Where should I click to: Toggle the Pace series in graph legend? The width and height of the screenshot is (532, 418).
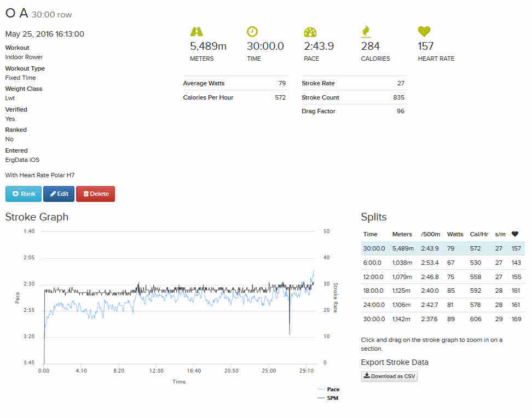pos(332,390)
